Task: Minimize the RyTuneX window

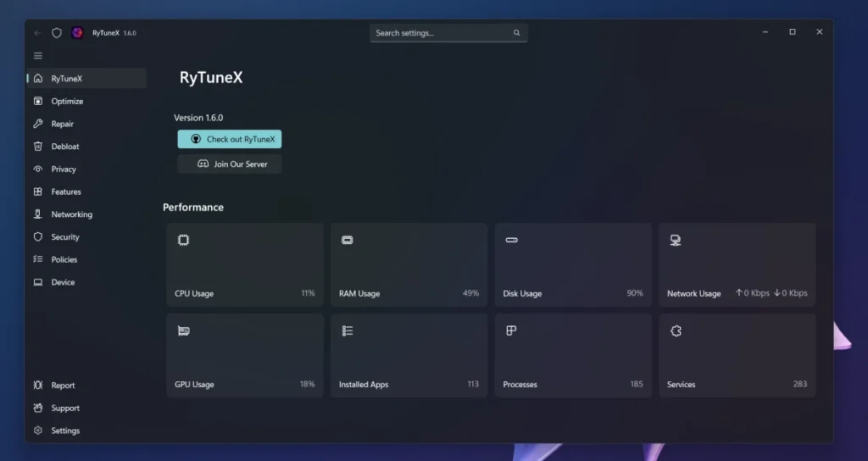Action: pyautogui.click(x=765, y=32)
